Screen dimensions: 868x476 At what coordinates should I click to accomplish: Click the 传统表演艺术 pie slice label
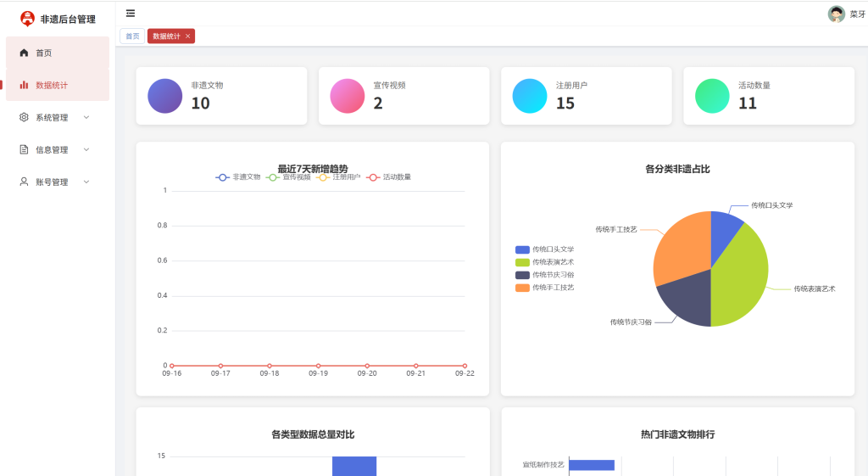(x=815, y=288)
